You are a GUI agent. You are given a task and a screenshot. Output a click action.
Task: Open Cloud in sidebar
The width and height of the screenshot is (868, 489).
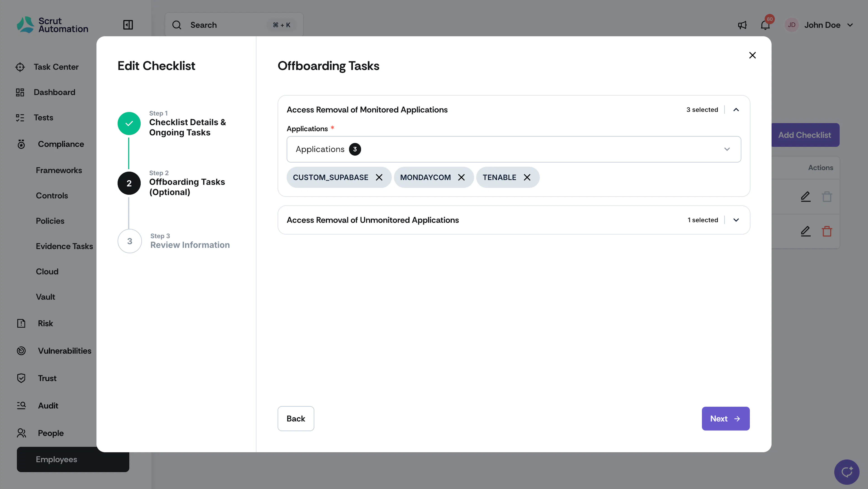47,272
